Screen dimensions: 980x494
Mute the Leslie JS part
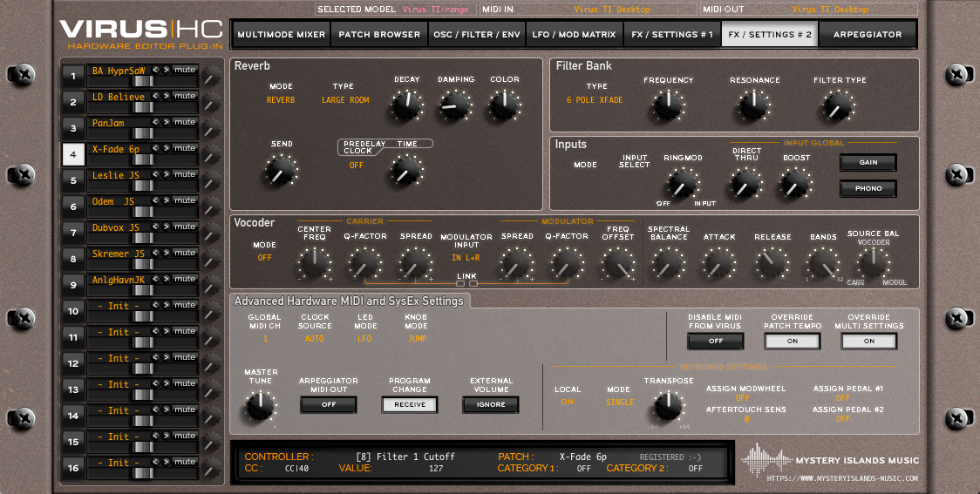click(185, 174)
